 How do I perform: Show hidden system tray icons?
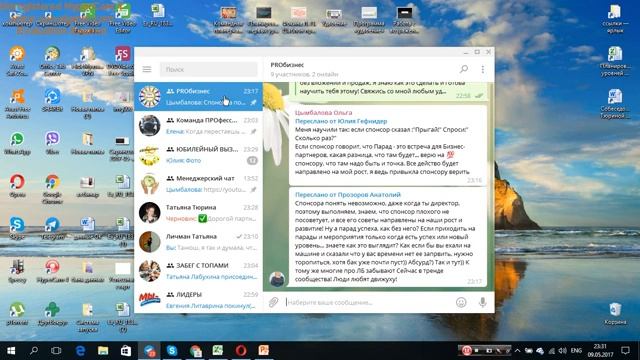pos(517,351)
